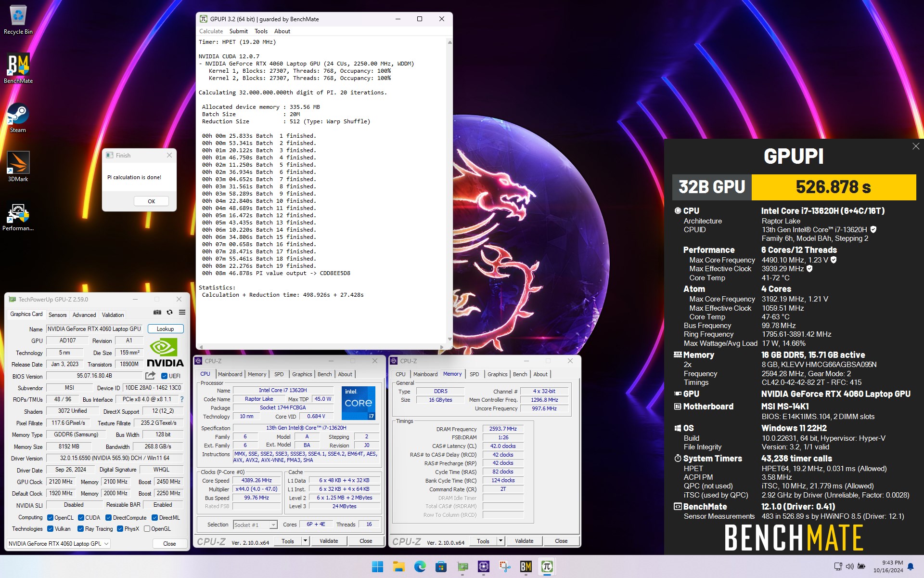The height and width of the screenshot is (578, 924).
Task: Click the NVIDIA logo in GPU-Z
Action: pyautogui.click(x=165, y=353)
